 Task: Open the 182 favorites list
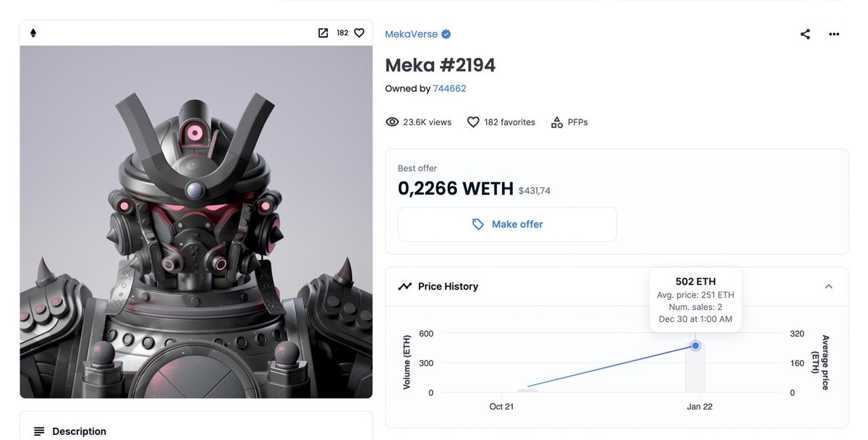509,122
